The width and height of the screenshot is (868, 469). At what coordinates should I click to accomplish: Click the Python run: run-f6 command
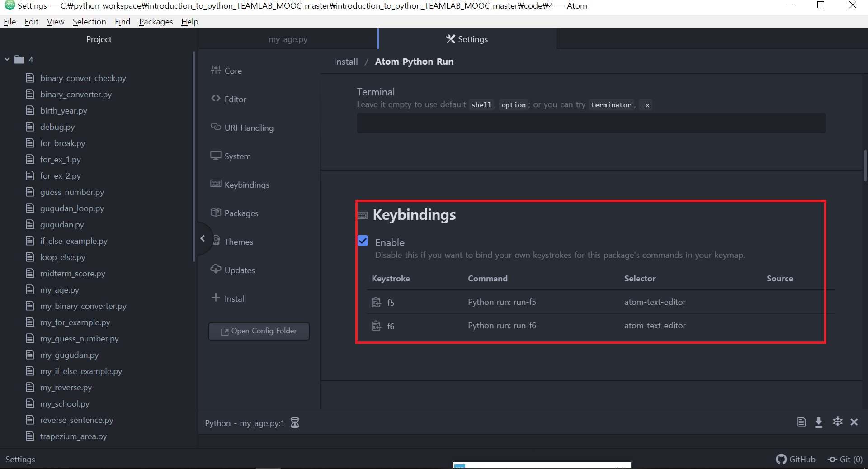tap(502, 326)
